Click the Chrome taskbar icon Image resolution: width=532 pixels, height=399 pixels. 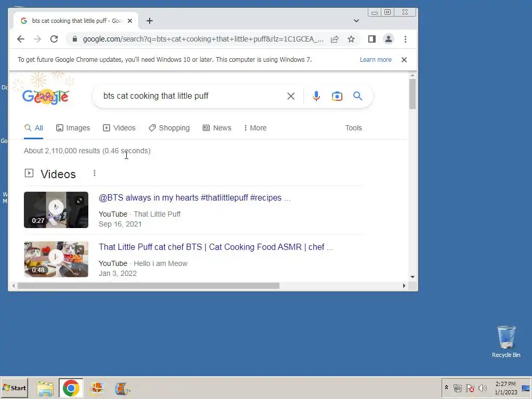tap(71, 388)
